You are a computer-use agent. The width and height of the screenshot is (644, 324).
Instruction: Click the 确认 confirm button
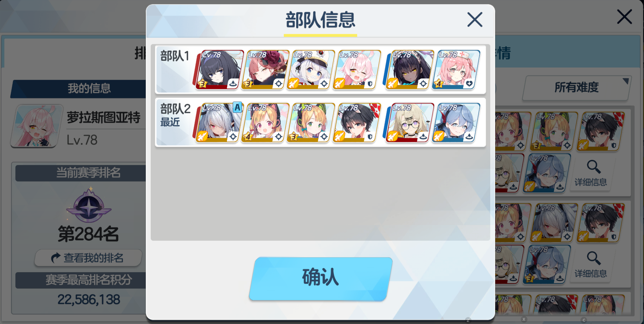tap(321, 279)
